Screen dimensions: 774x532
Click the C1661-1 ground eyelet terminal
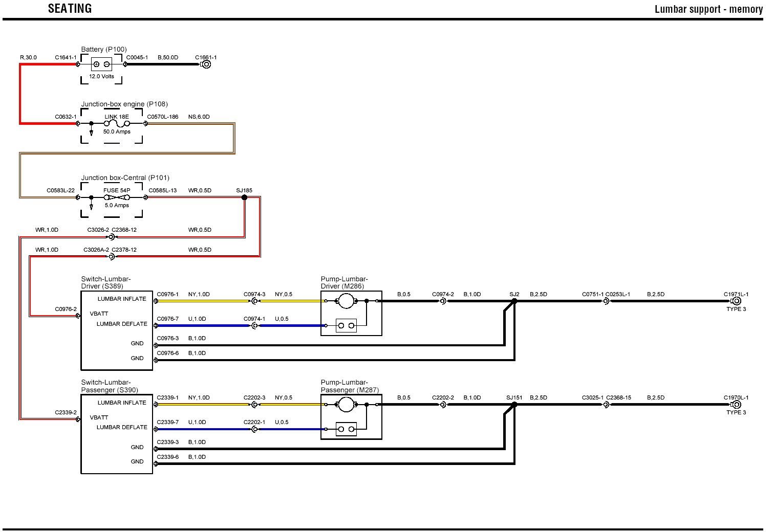(206, 64)
